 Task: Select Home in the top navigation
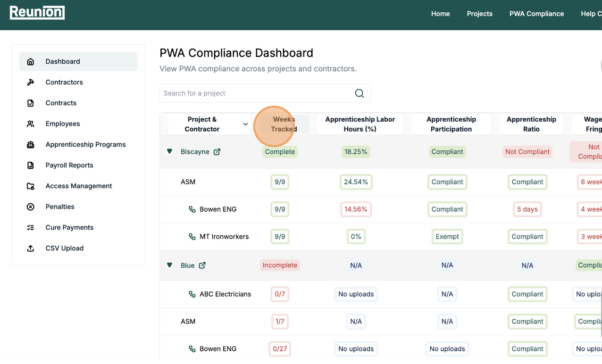(x=440, y=14)
